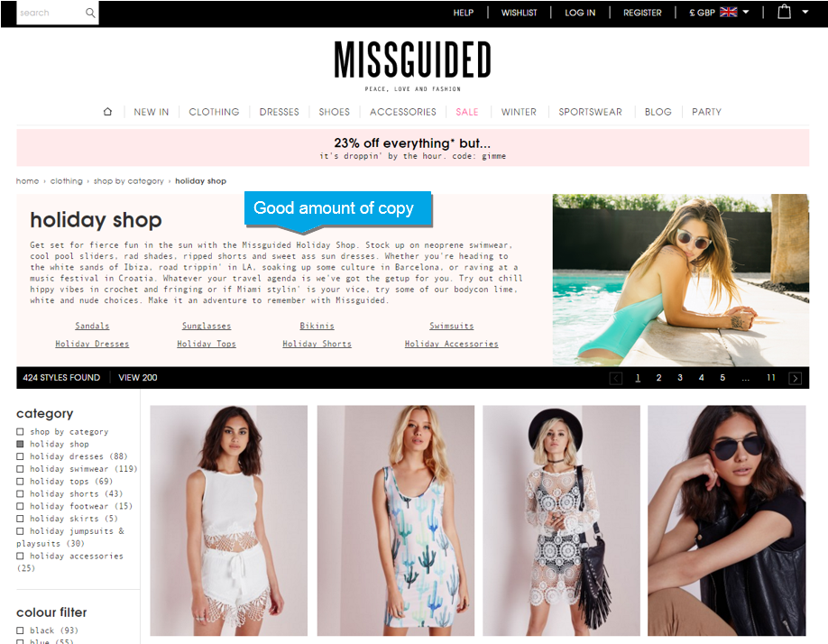Open the SALE menu item
The image size is (828, 644).
click(x=467, y=112)
